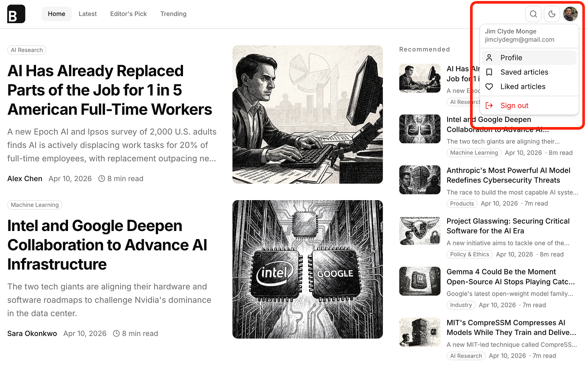Click the Project Glasswing thumbnail
588x372 pixels.
(x=420, y=231)
